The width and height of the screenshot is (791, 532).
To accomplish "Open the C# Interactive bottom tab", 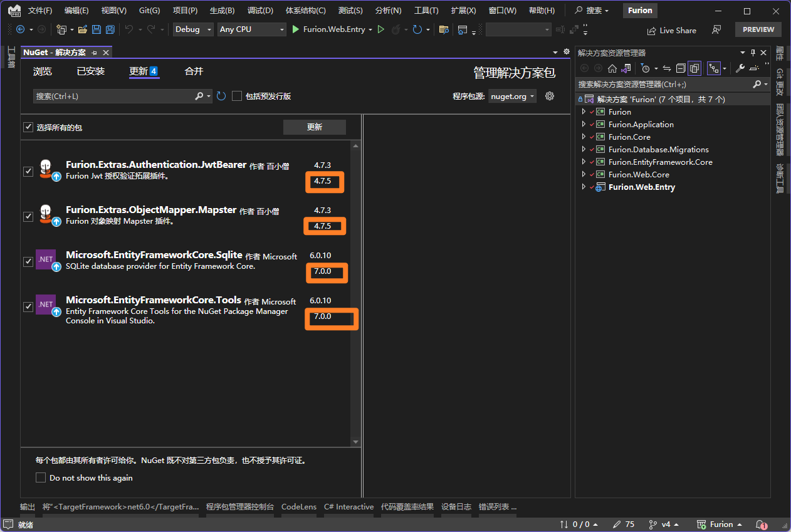I will [348, 507].
